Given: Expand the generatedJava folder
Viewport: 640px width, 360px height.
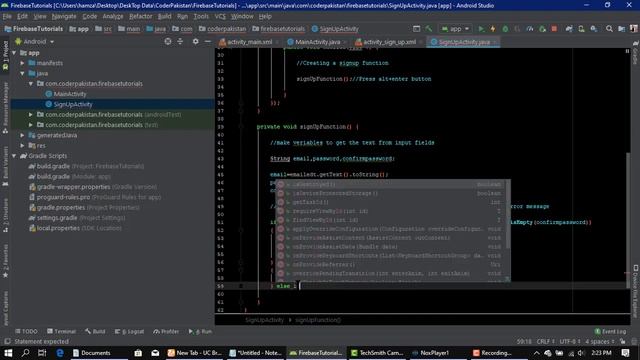Looking at the screenshot, I should [22, 135].
